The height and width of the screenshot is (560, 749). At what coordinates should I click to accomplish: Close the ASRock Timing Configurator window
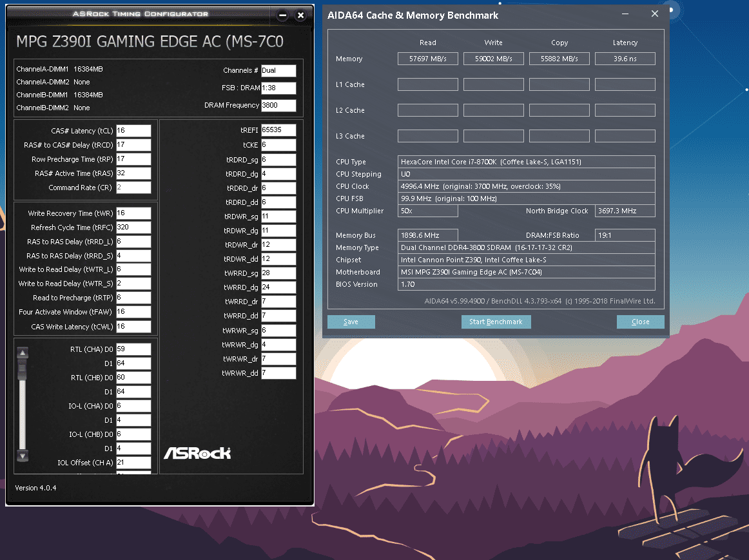point(300,15)
